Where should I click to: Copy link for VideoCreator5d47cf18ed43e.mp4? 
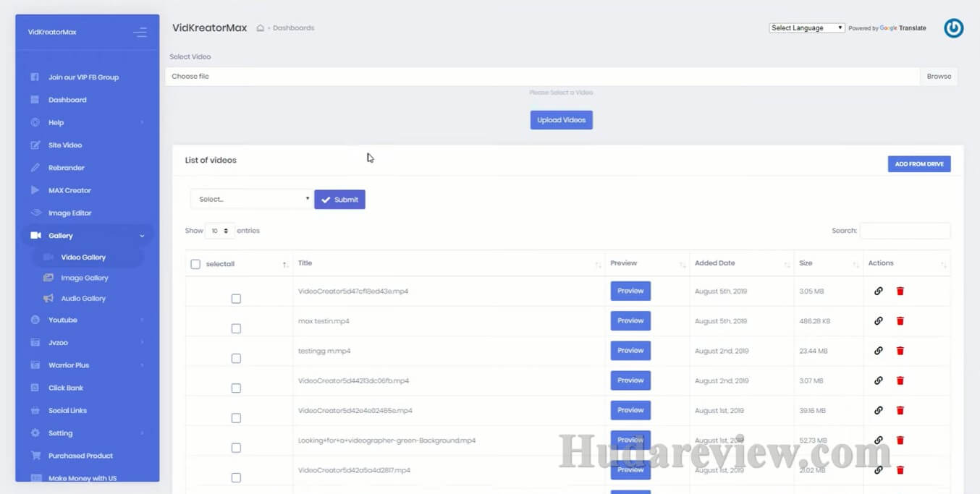coord(879,291)
